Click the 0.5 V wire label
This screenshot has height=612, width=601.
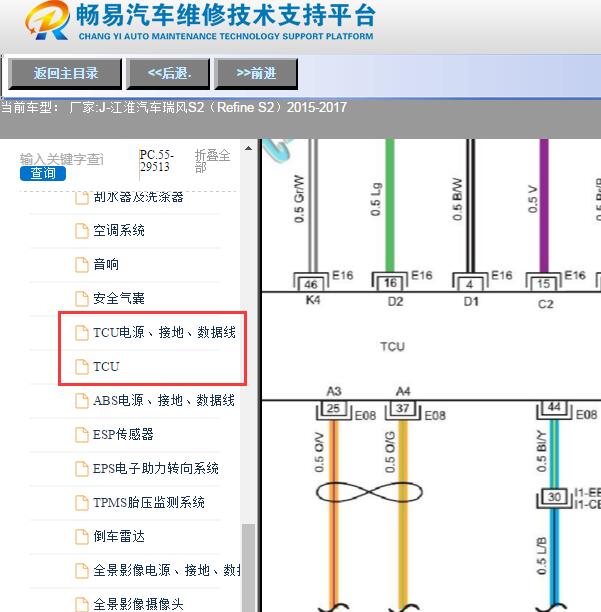point(532,200)
